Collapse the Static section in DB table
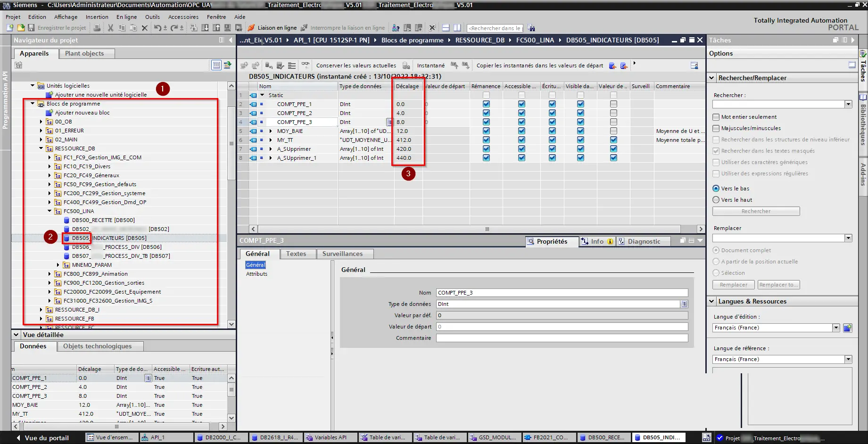The image size is (868, 444). [x=263, y=95]
